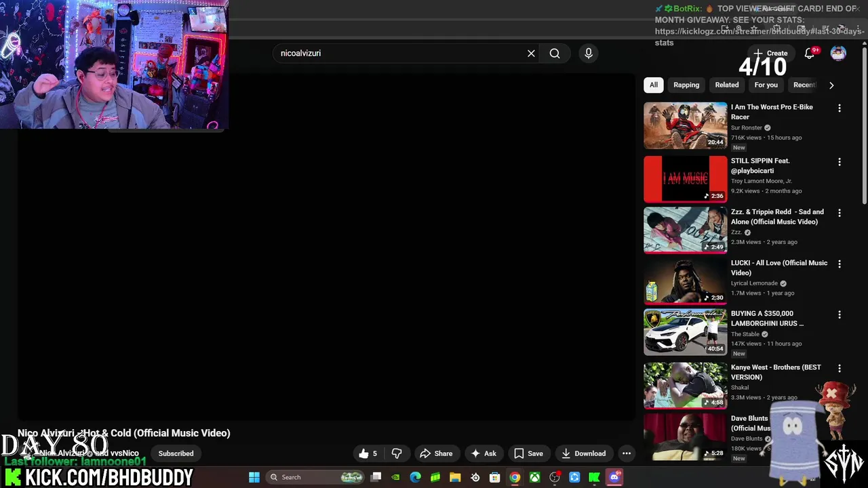Open more actions ellipsis under video
868x488 pixels.
pyautogui.click(x=627, y=453)
